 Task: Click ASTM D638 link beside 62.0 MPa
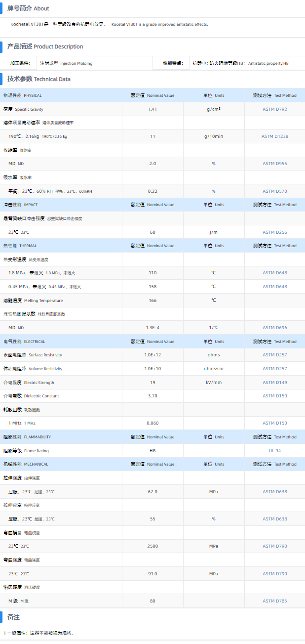tap(274, 492)
